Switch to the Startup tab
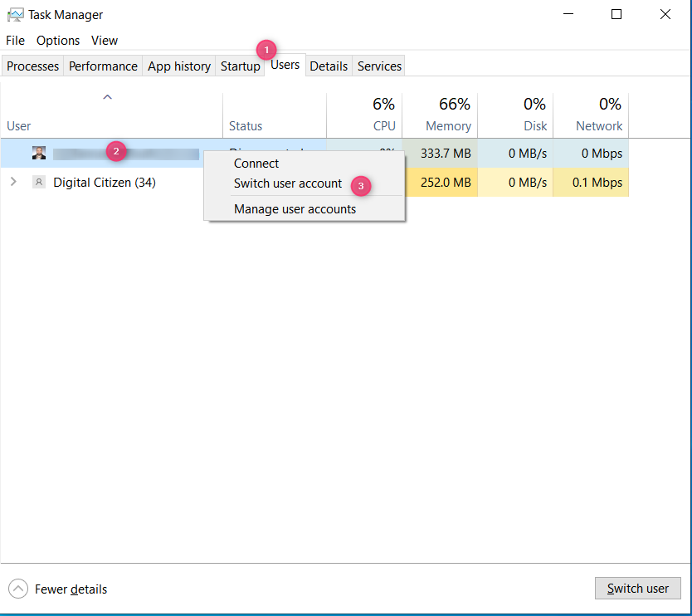This screenshot has height=616, width=692. (240, 66)
